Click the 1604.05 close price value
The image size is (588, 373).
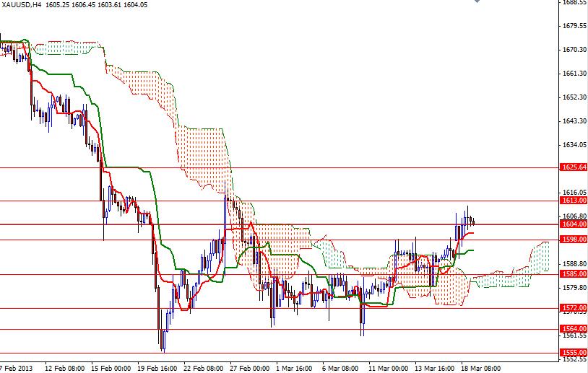[135, 5]
